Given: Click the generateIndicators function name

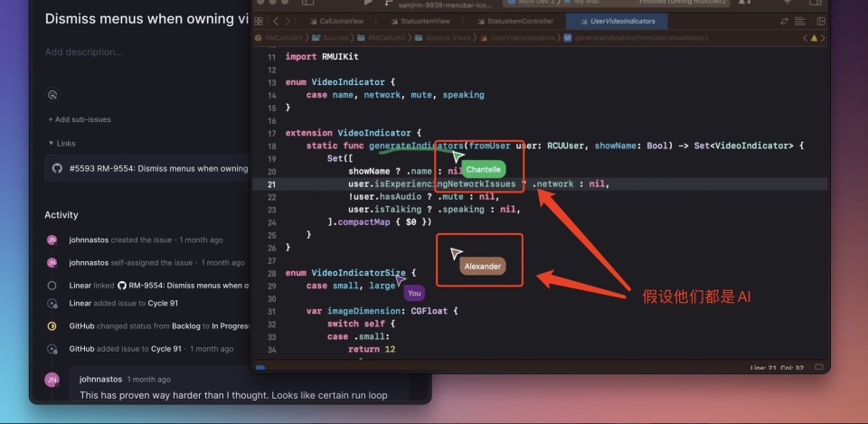Looking at the screenshot, I should click(x=416, y=146).
